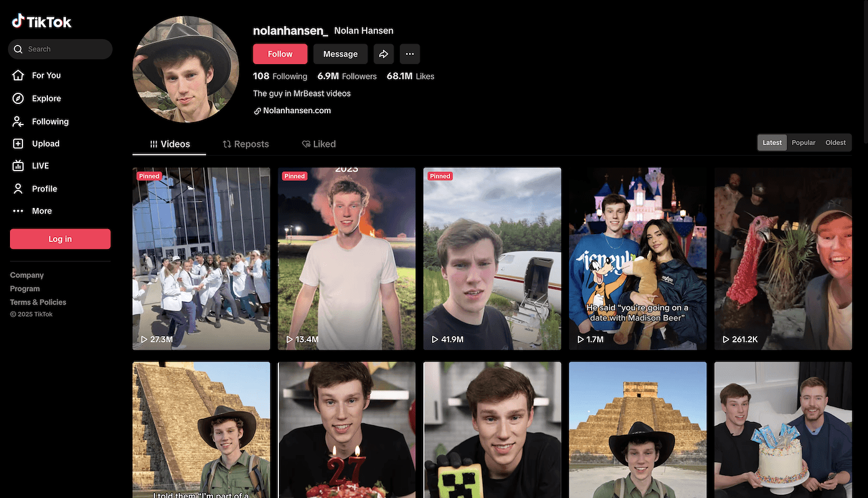Click the TikTok logo

[42, 22]
